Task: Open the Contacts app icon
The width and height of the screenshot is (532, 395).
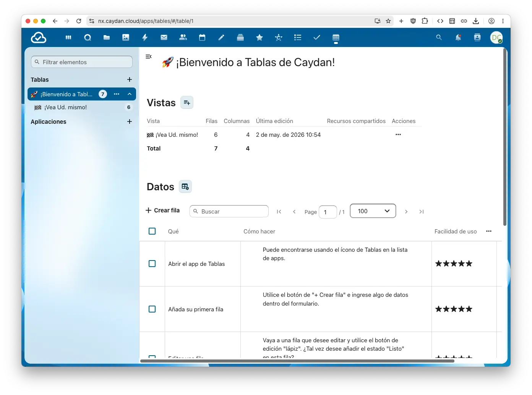Action: (x=183, y=37)
